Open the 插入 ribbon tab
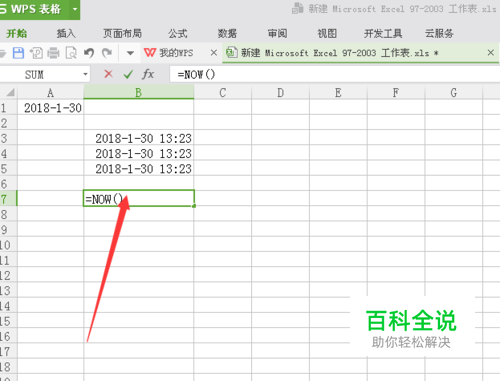 (66, 33)
